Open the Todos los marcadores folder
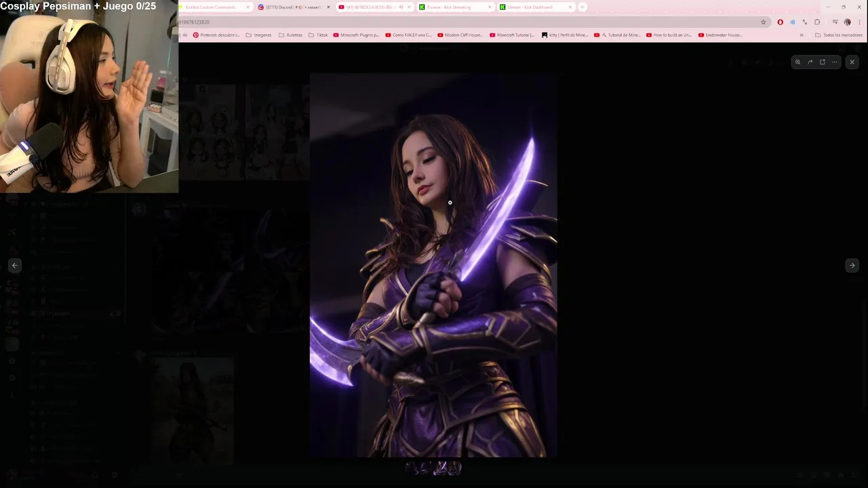The width and height of the screenshot is (868, 488). tap(839, 35)
